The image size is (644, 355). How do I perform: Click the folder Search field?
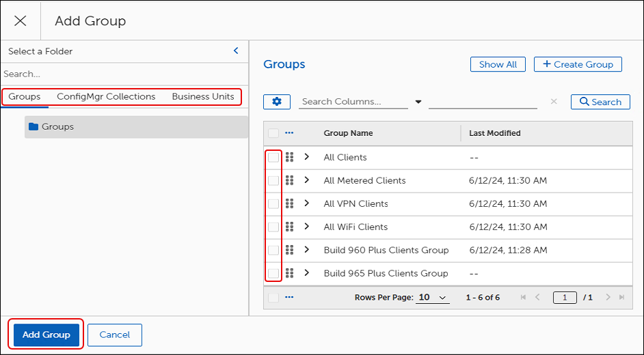pos(124,74)
